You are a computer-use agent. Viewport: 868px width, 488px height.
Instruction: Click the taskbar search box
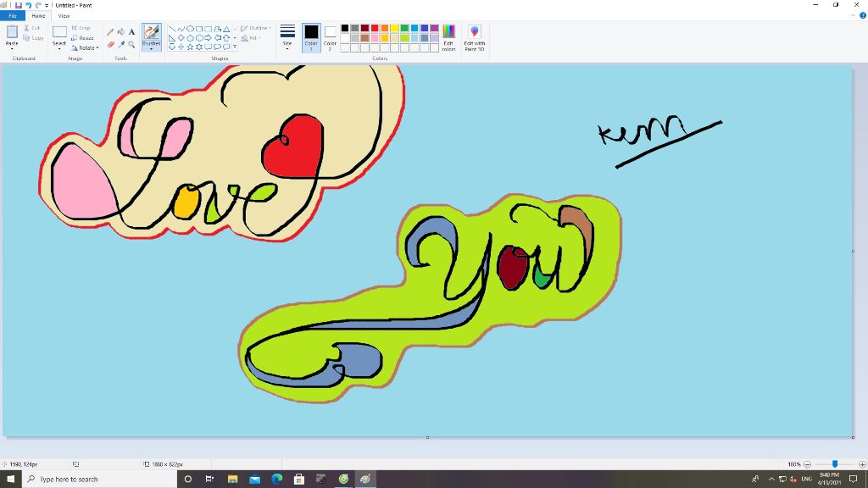click(100, 480)
